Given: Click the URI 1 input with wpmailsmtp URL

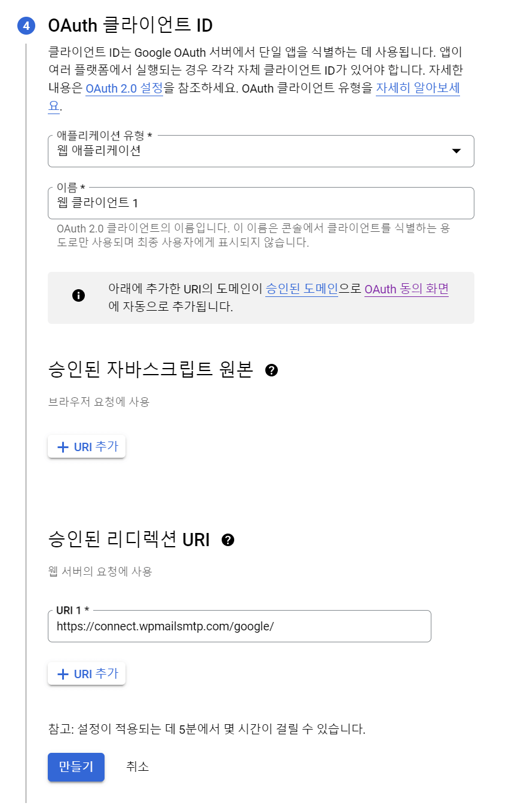Looking at the screenshot, I should coord(239,626).
